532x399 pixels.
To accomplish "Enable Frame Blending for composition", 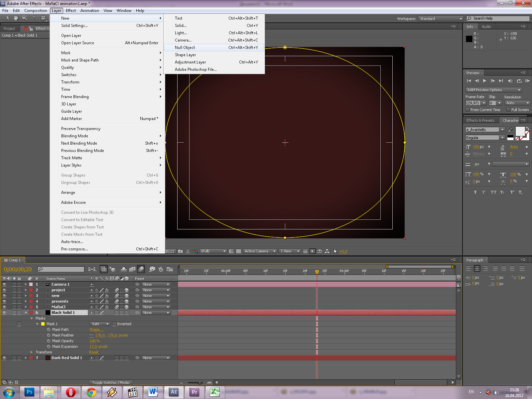I will point(132,269).
